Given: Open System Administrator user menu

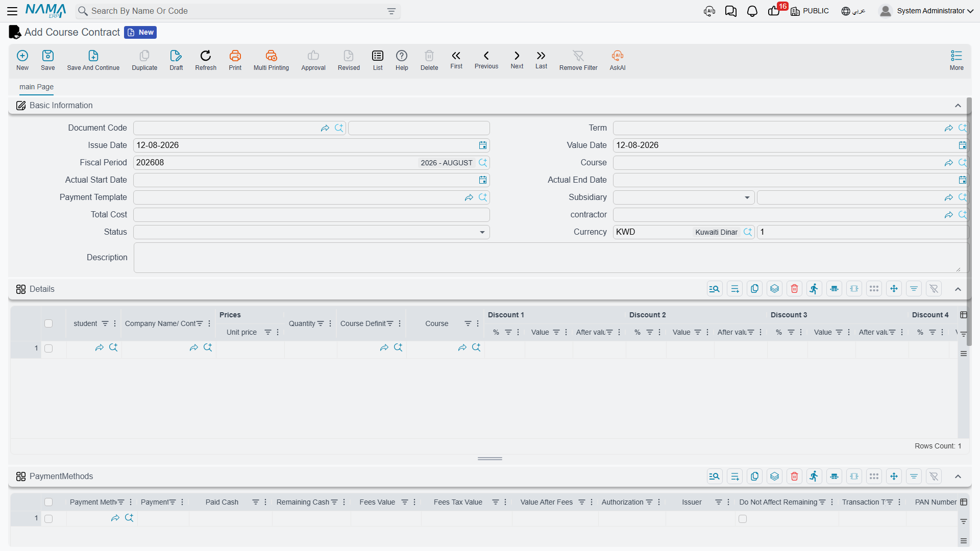Looking at the screenshot, I should point(926,11).
